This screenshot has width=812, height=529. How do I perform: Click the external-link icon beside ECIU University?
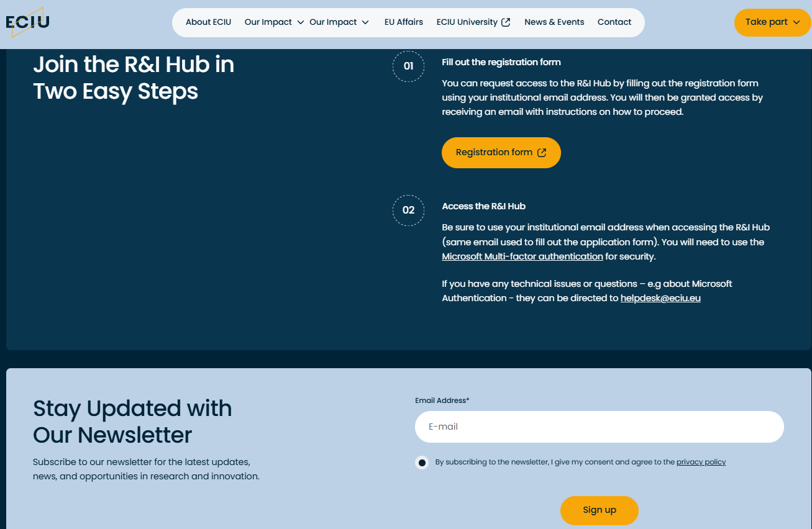tap(506, 22)
